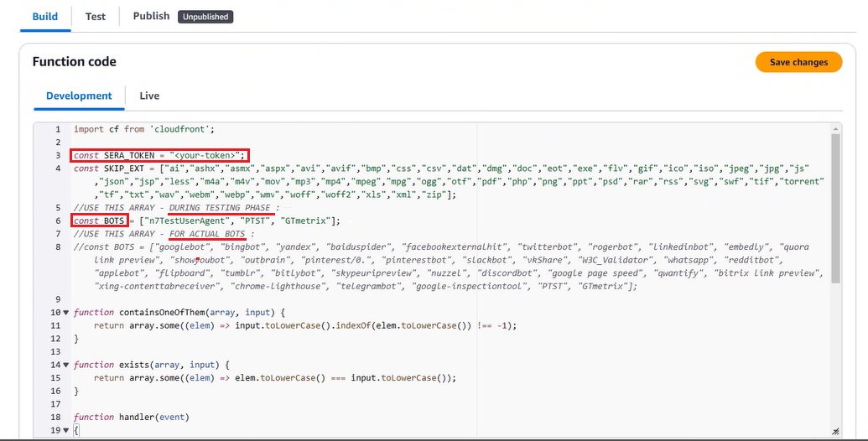Click the editor resize handle in corner
868x441 pixels.
(835, 430)
